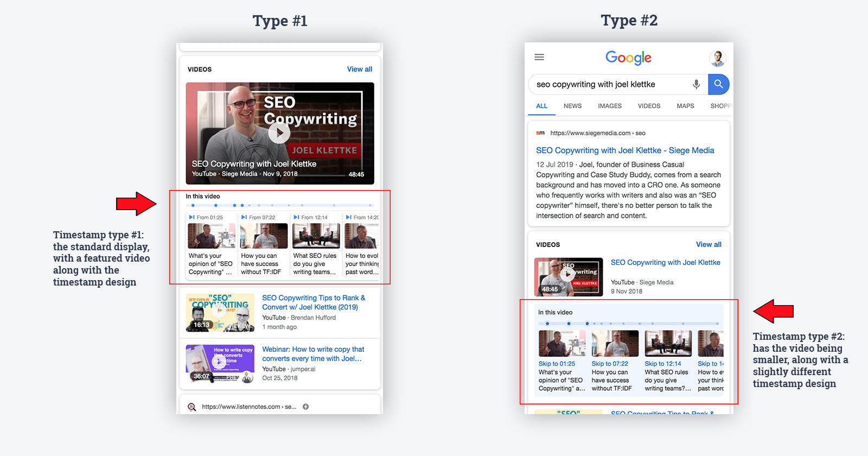The width and height of the screenshot is (868, 456).
Task: Open the clip thumbnail above Skip to 12:14
Action: click(668, 343)
